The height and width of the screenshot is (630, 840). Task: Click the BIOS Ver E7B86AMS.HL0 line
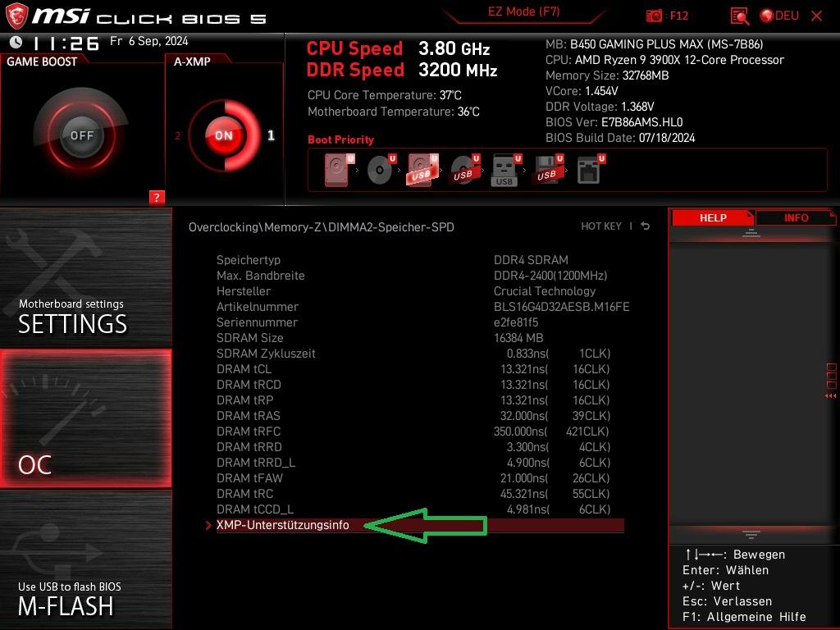point(614,122)
